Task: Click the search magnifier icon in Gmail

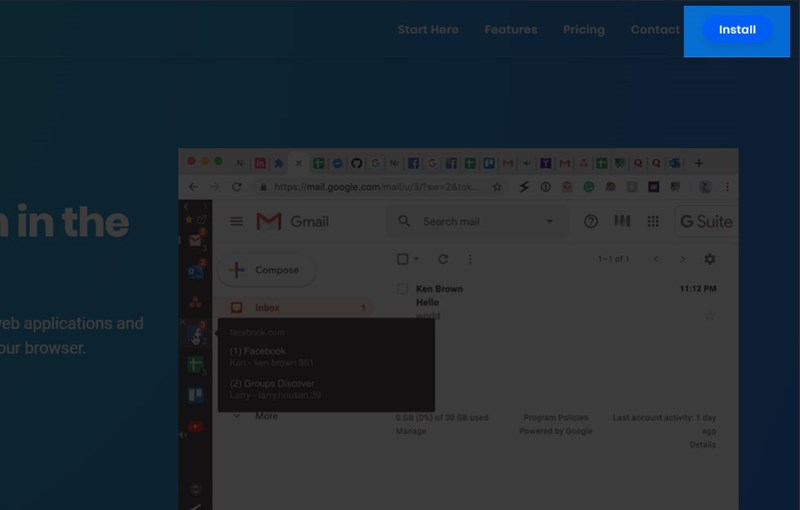Action: point(404,221)
